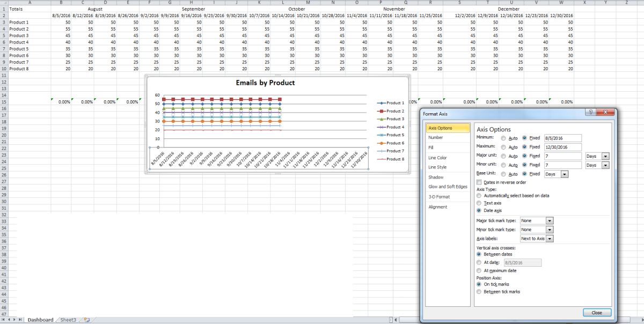Screen dimensions: 644x324
Task: Set Base Unit to Auto
Action: (503, 174)
